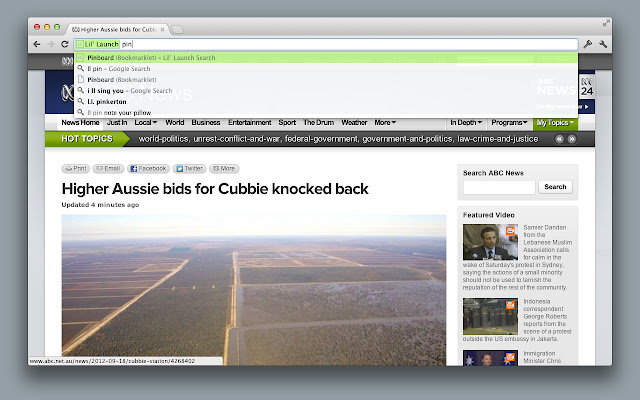Open the More sharing options button
The width and height of the screenshot is (640, 400).
[x=224, y=169]
